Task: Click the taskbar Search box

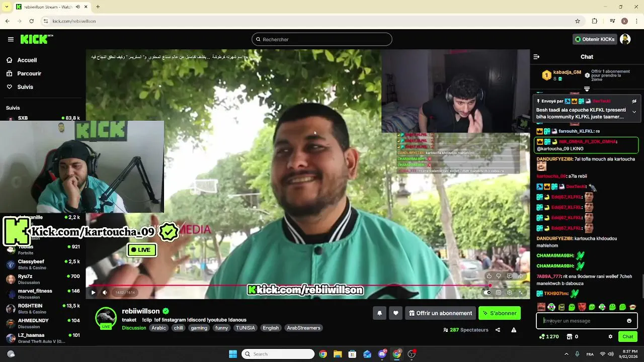Action: (278, 354)
